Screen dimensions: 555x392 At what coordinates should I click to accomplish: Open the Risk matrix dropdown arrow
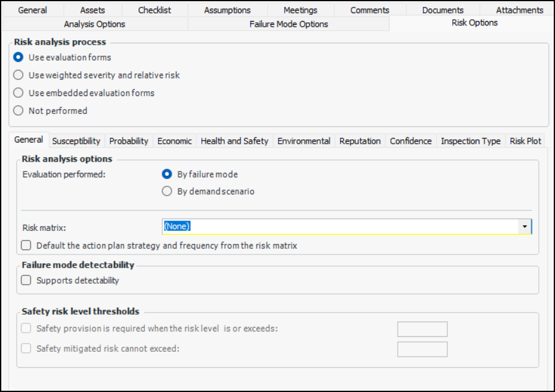(x=525, y=227)
